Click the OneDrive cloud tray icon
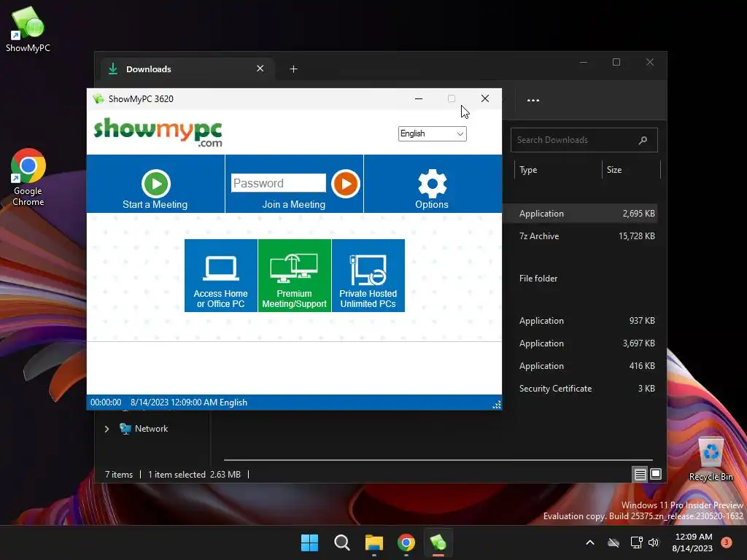This screenshot has height=560, width=747. point(614,542)
